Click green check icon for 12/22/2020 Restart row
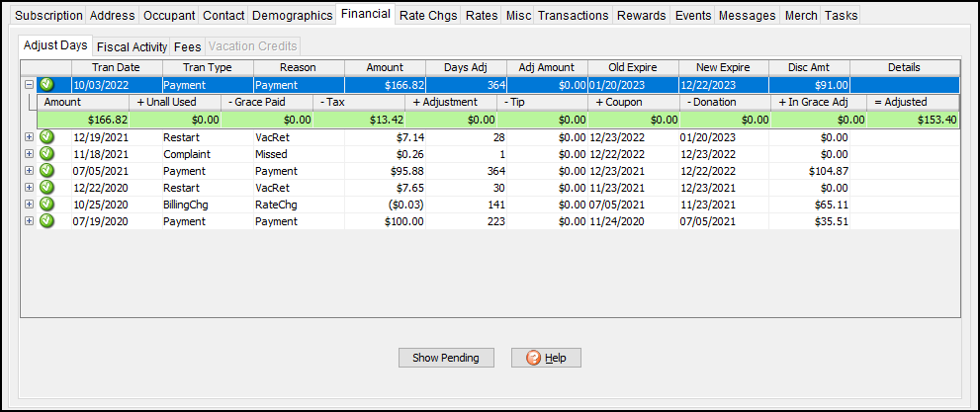This screenshot has height=412, width=980. 45,188
